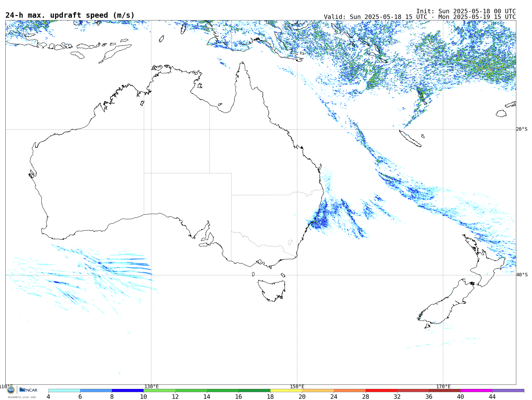Click the colorbar label '20'
Viewport: 532px width, 400px height.
(x=302, y=397)
